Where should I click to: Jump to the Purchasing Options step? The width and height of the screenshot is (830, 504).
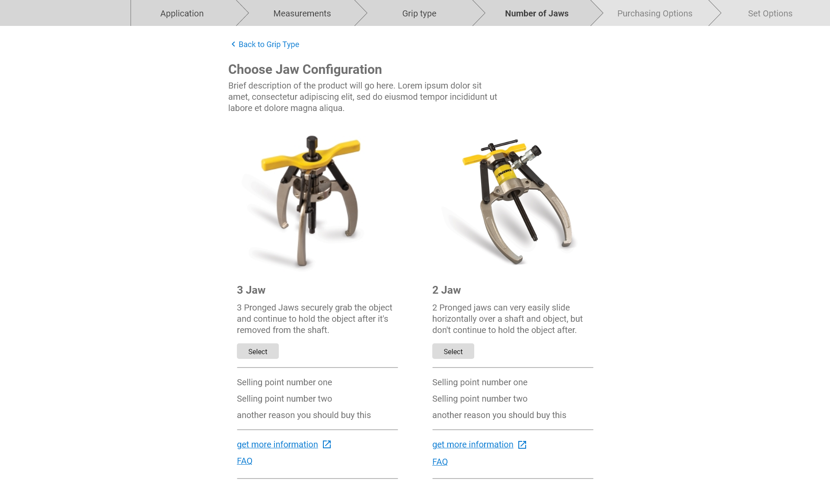(x=654, y=13)
